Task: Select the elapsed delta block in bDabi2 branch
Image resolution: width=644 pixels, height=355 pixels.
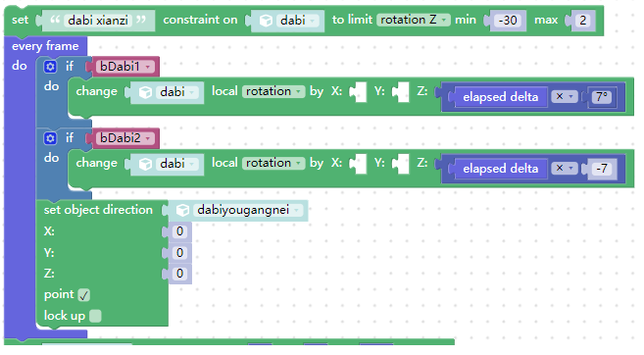Action: point(500,169)
